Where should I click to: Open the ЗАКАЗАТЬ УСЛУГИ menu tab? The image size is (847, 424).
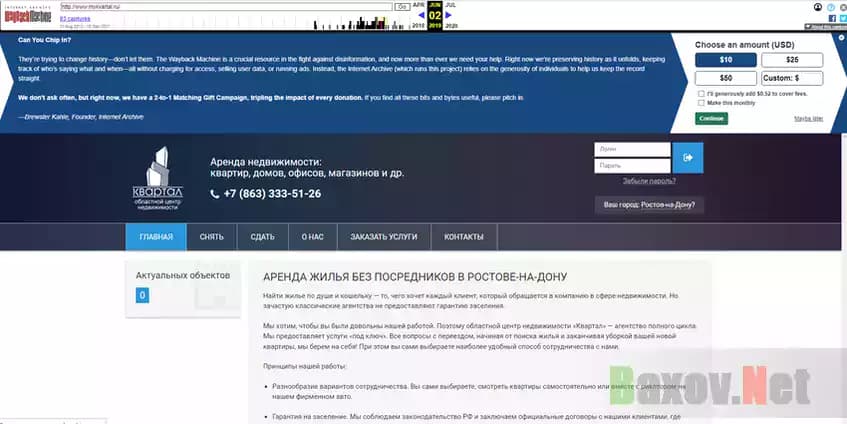click(x=384, y=237)
